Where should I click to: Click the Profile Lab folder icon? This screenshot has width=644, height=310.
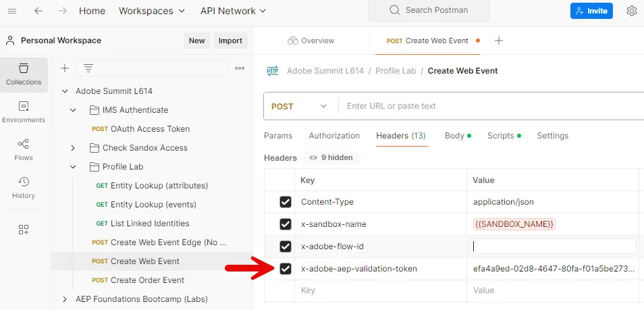tap(95, 167)
